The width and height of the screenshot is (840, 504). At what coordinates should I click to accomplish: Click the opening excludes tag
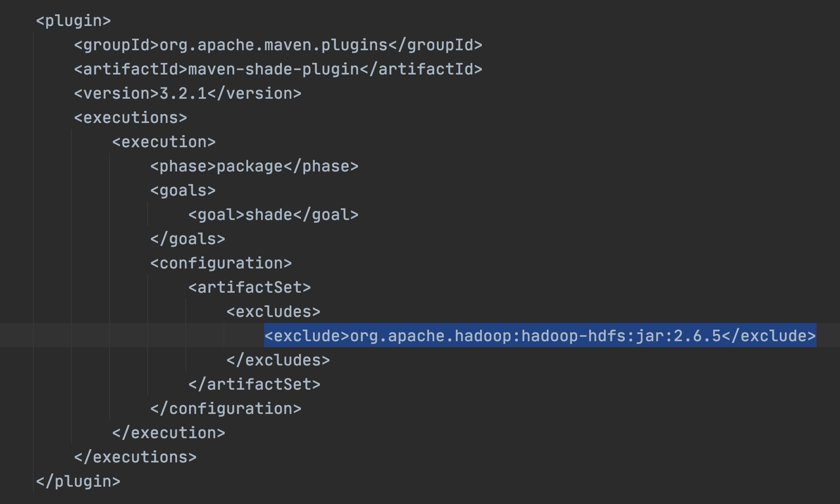click(x=273, y=312)
